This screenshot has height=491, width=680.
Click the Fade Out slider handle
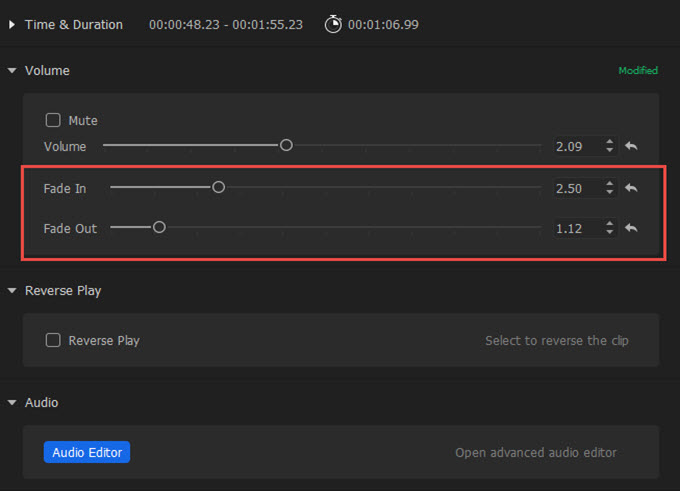pyautogui.click(x=158, y=228)
